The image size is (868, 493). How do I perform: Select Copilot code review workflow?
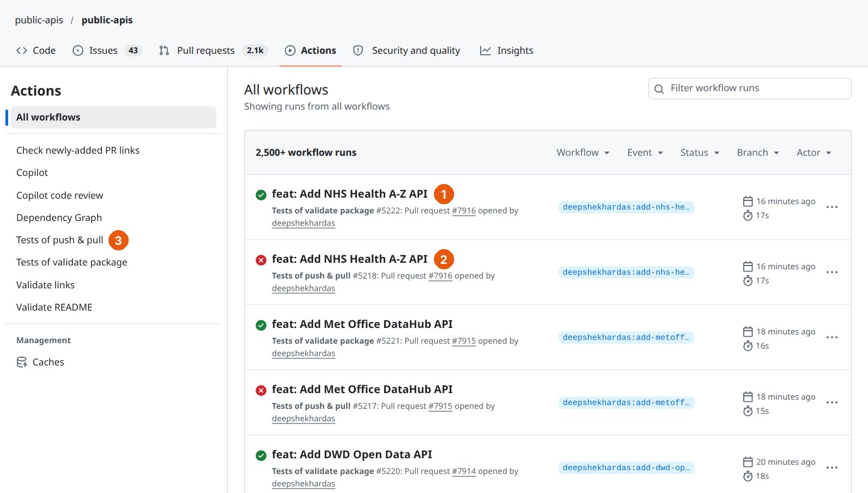pos(60,195)
